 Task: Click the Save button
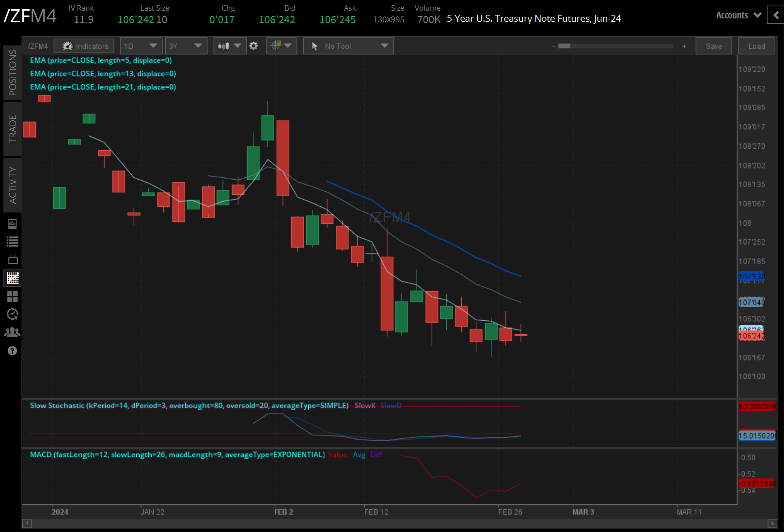[714, 46]
